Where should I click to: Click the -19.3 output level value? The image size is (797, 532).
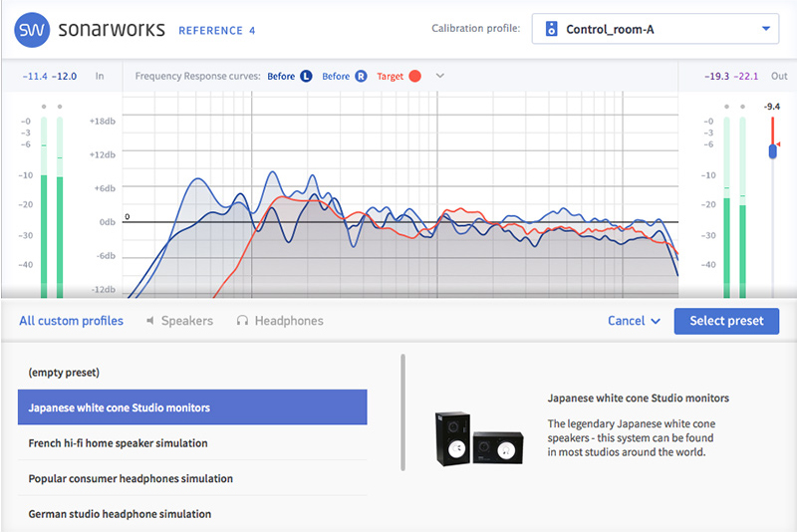pyautogui.click(x=717, y=77)
